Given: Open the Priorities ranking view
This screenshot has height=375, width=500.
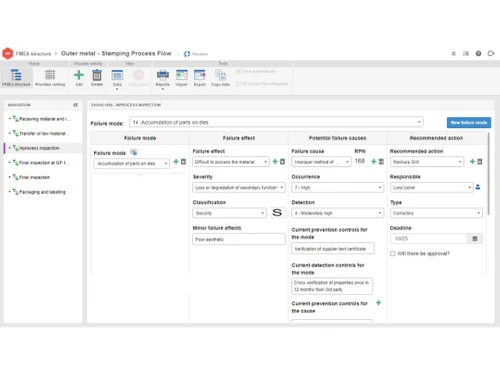Looking at the screenshot, I should click(50, 77).
